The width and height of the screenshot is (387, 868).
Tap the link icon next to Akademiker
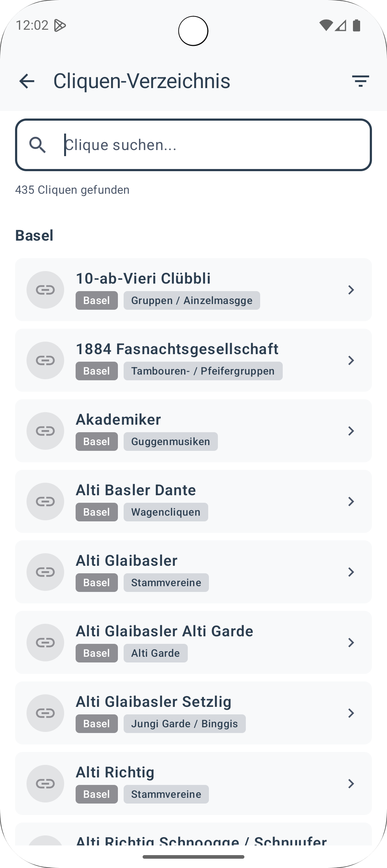(x=46, y=431)
